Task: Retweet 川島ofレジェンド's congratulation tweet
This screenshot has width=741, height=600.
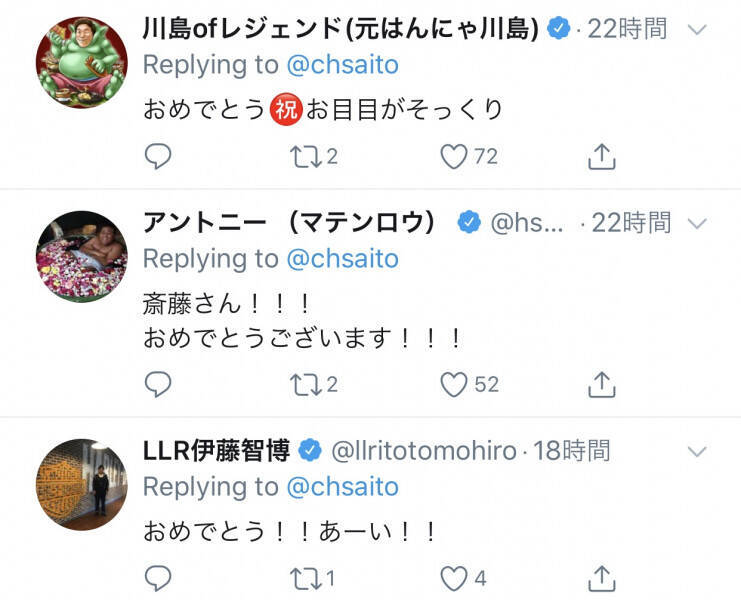Action: click(x=301, y=156)
